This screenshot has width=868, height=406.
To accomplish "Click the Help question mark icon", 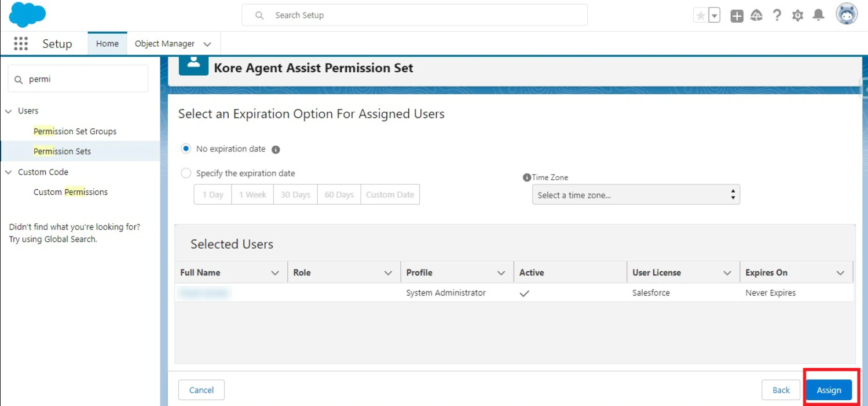I will (777, 15).
